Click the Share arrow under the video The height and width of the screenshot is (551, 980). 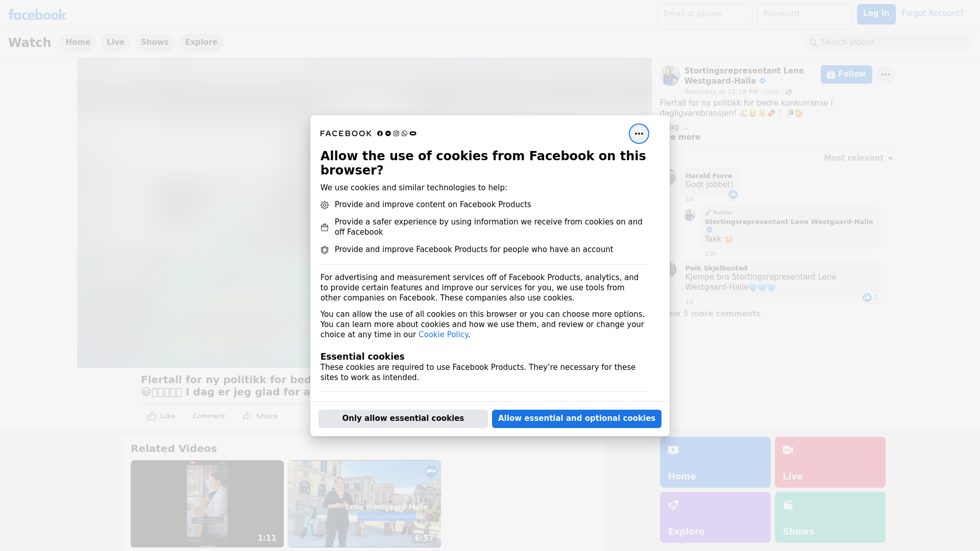tap(247, 416)
